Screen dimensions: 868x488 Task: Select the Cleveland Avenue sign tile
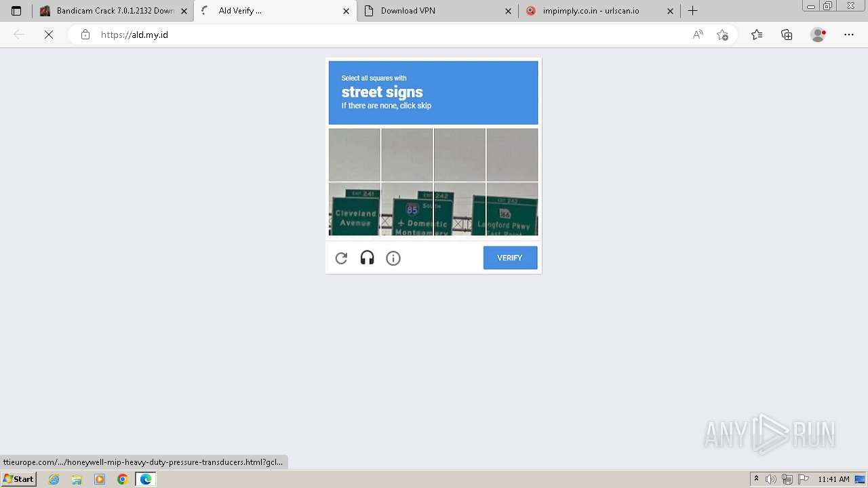(x=354, y=209)
